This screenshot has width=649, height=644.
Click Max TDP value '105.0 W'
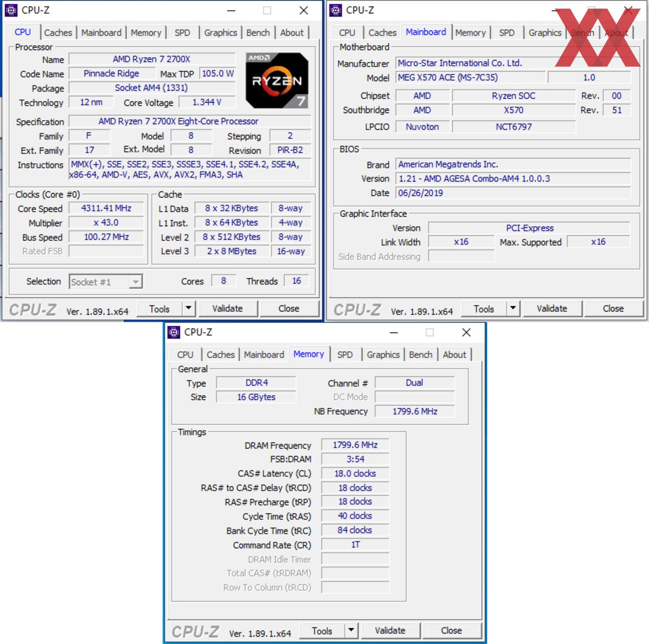(218, 73)
